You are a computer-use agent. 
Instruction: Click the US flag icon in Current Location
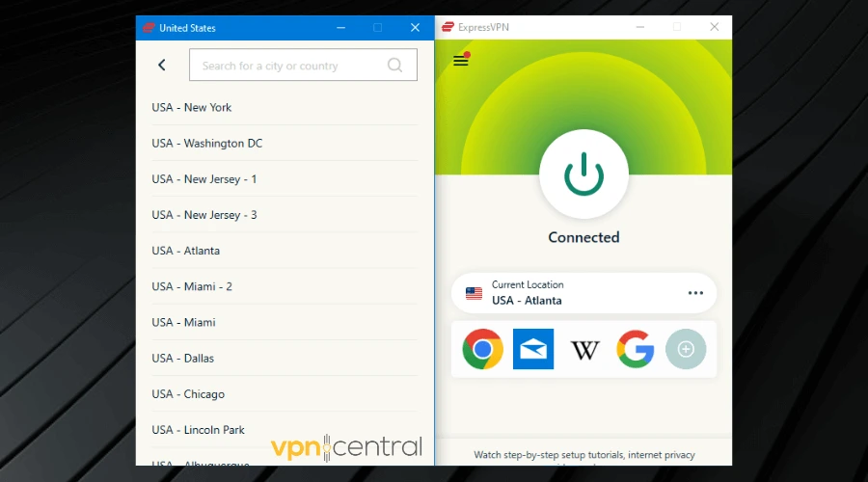474,293
